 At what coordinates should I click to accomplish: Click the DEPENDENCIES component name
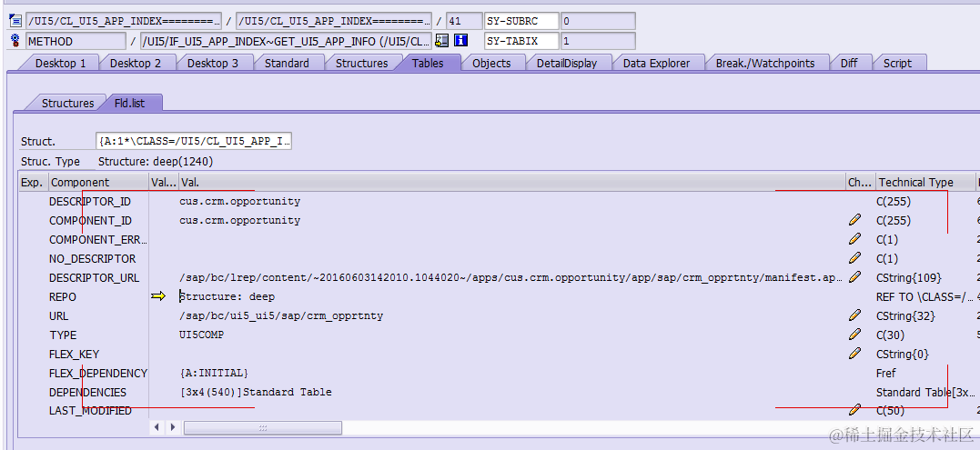coord(87,392)
